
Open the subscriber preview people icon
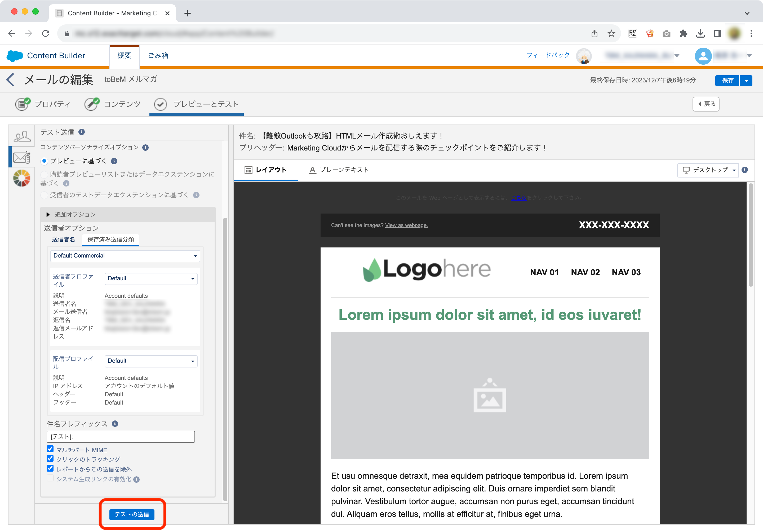click(x=22, y=136)
